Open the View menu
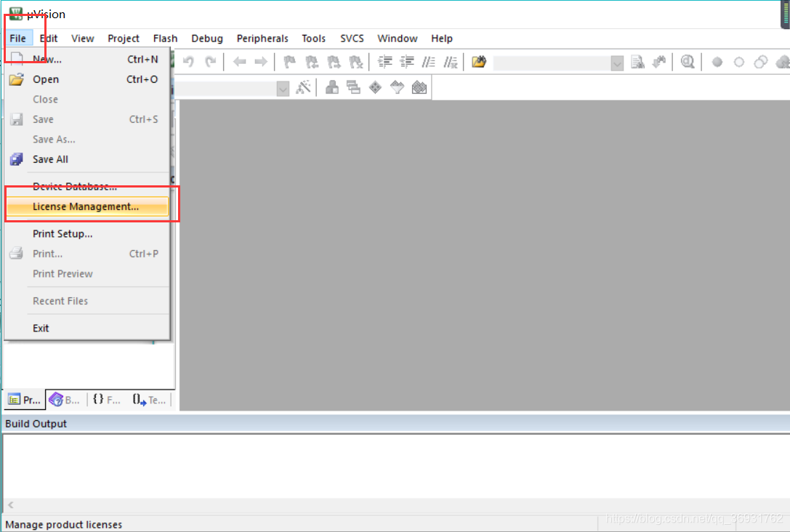The image size is (790, 532). [x=83, y=39]
